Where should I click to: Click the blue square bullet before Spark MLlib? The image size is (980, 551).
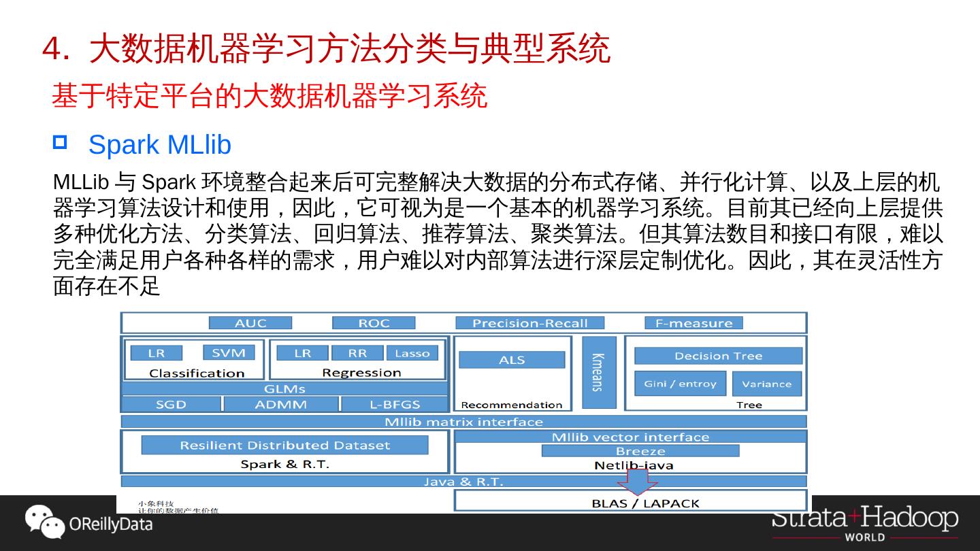(60, 142)
